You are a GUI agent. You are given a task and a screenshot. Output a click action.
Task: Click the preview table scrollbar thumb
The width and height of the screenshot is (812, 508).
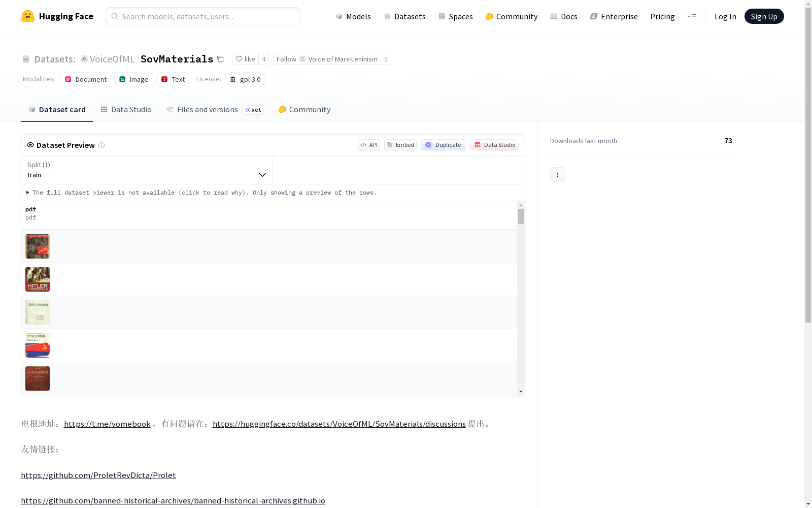tap(521, 216)
